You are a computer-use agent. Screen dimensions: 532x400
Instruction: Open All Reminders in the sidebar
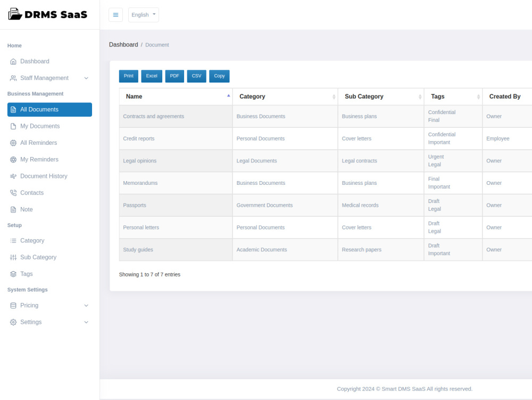39,143
